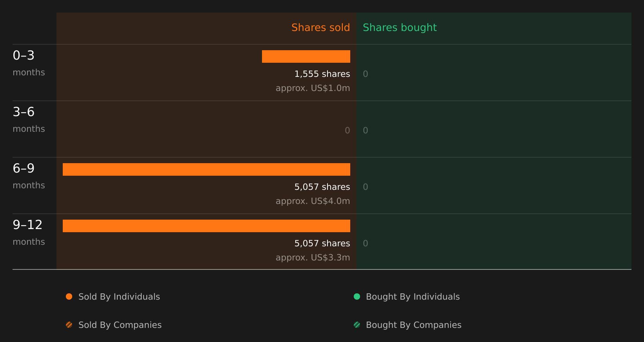Click the approx. US$1.0m value
Screen dimensions: 644x342
(313, 88)
